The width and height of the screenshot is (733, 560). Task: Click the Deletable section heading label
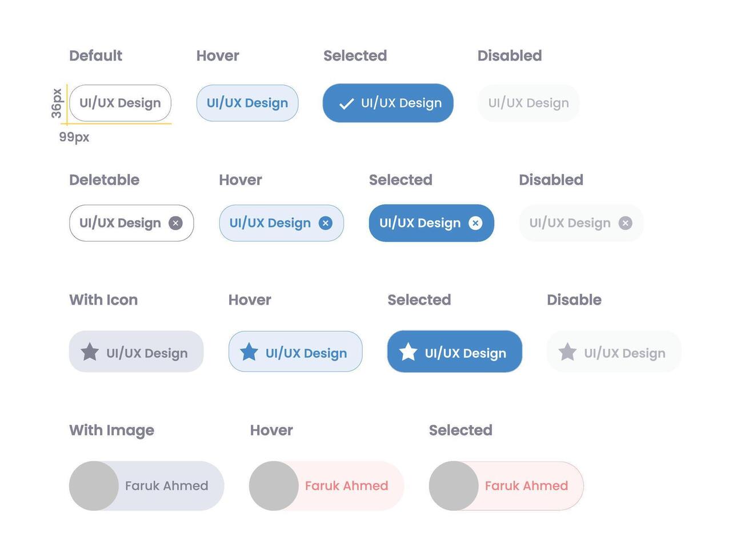click(105, 179)
